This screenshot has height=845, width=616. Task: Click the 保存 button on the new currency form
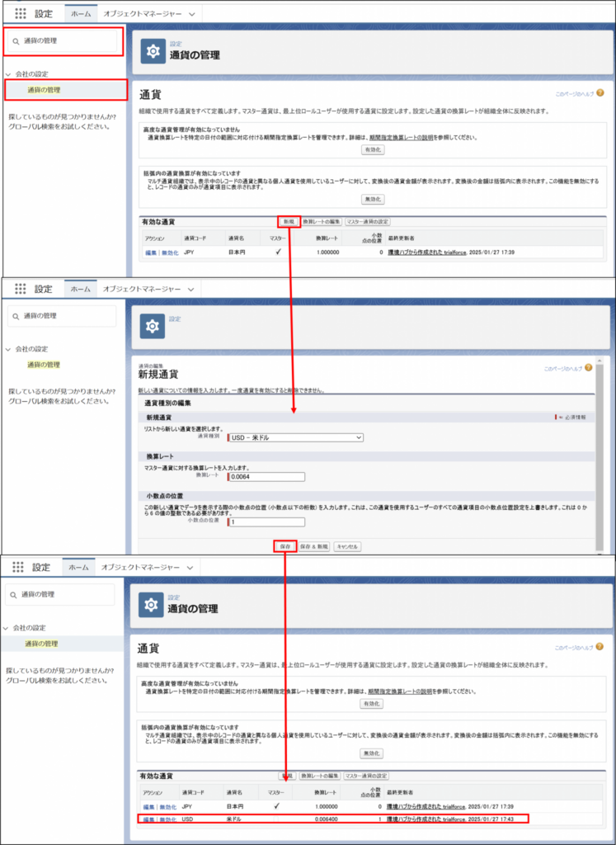(x=284, y=546)
